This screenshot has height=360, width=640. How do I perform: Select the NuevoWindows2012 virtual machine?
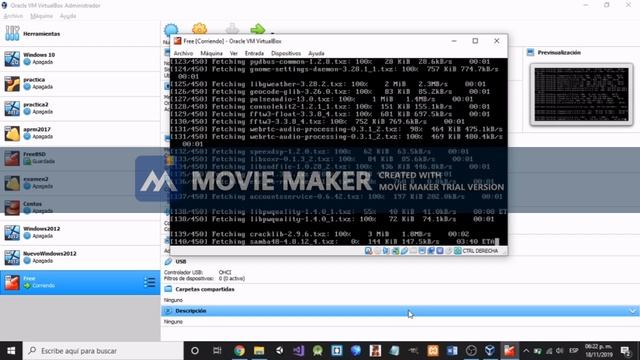(x=80, y=258)
